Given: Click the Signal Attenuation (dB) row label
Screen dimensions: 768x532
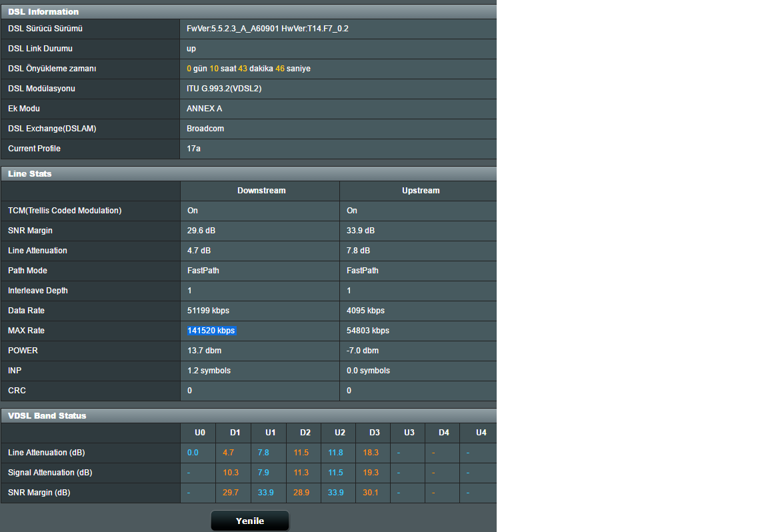Looking at the screenshot, I should 50,473.
